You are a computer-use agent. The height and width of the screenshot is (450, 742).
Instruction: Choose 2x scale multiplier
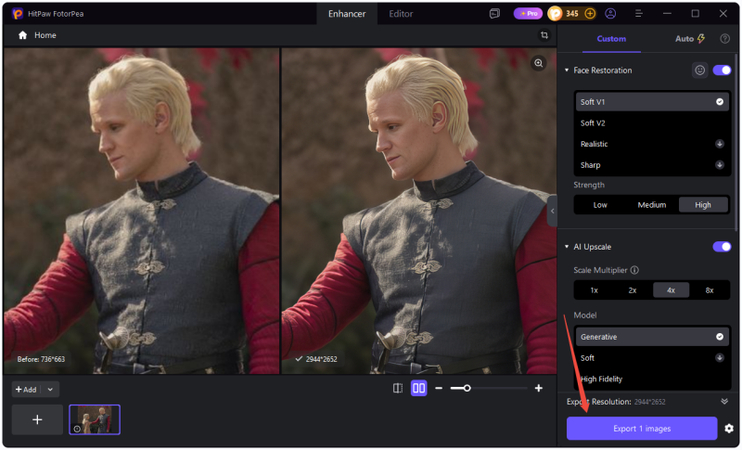[633, 291]
